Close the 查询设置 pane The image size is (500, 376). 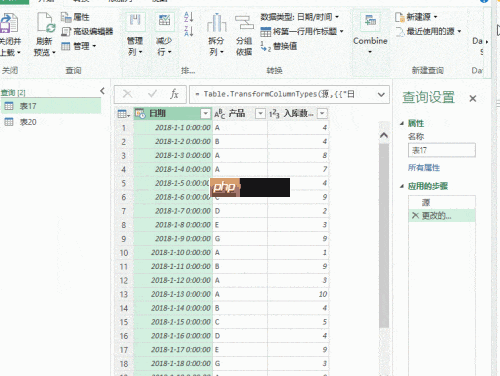(473, 99)
